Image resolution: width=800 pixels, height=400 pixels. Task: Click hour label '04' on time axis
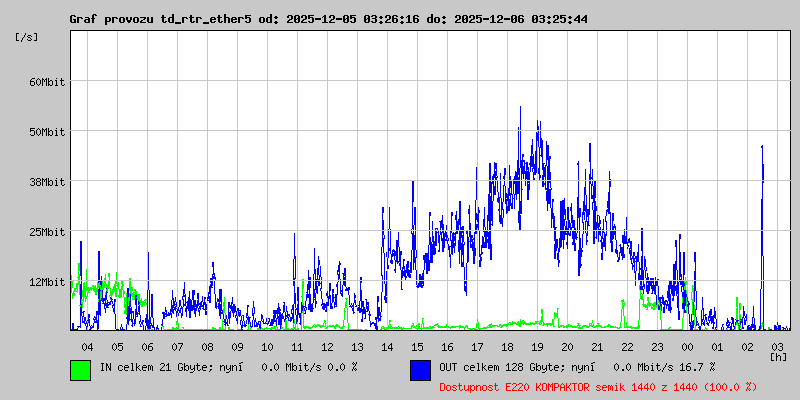point(87,347)
